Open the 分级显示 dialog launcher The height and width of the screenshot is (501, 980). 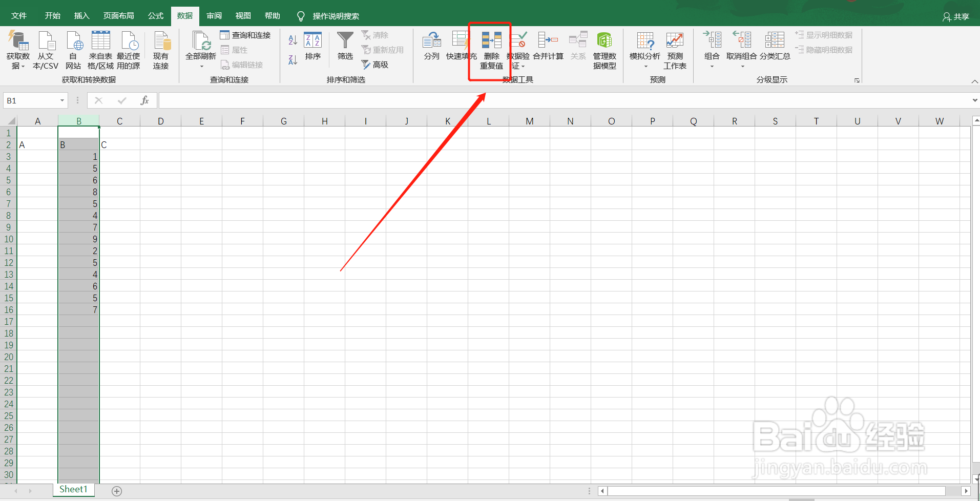click(x=857, y=80)
